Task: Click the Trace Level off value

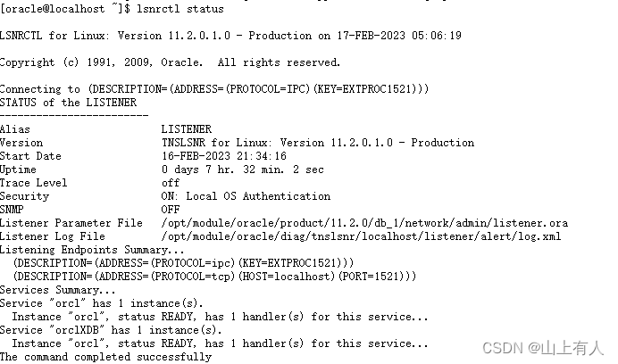Action: point(171,183)
